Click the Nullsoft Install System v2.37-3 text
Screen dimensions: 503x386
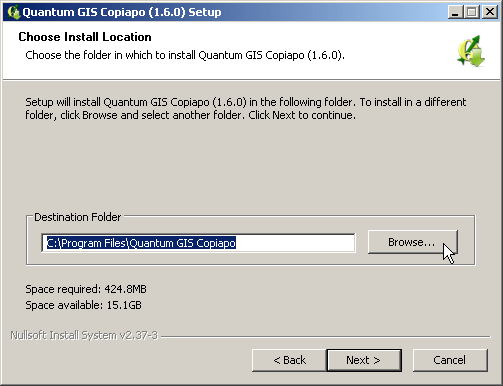pyautogui.click(x=84, y=335)
